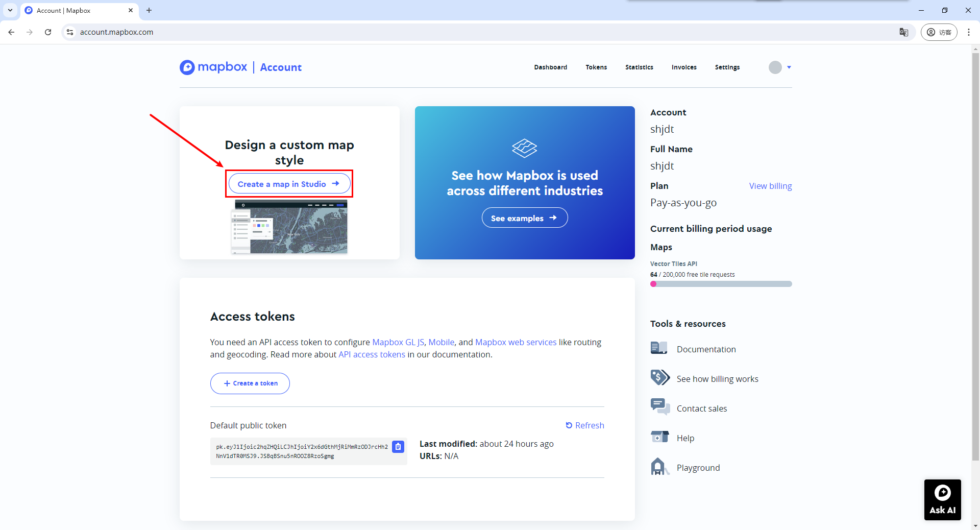Open the Chrome menu (three dots)

[969, 32]
